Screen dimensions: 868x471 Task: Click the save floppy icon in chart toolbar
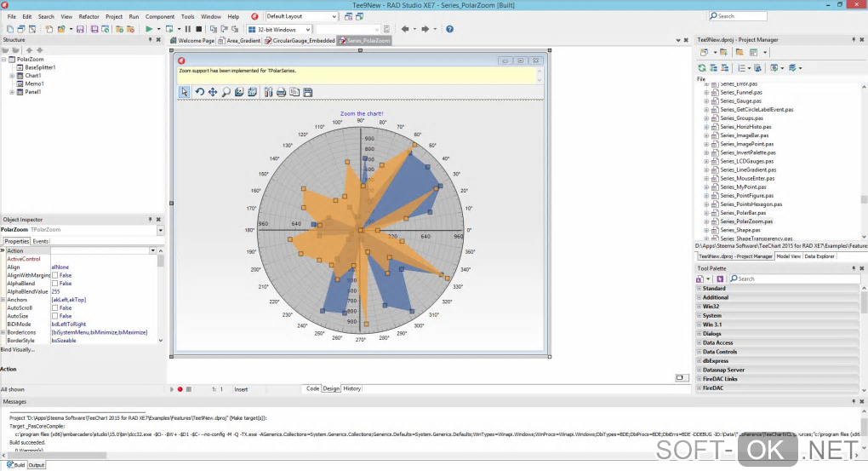[307, 92]
